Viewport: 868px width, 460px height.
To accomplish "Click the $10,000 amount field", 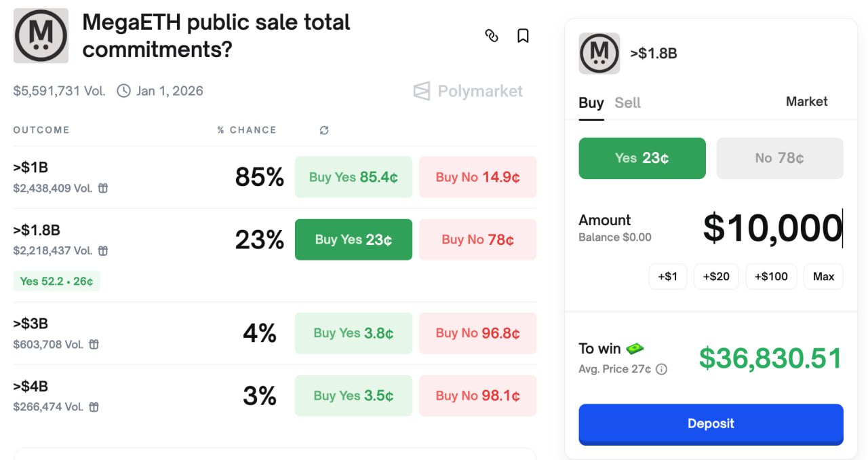I will coord(772,228).
